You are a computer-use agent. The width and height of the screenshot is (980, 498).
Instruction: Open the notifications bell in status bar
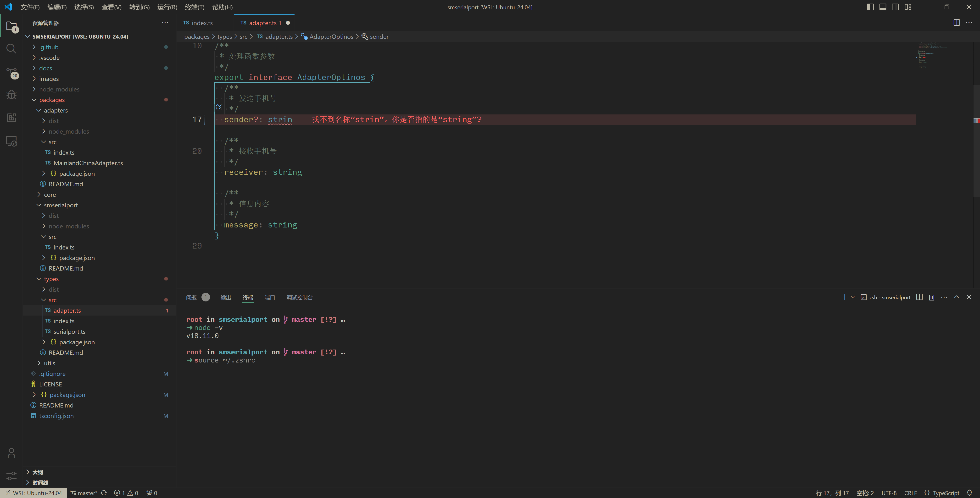coord(969,493)
